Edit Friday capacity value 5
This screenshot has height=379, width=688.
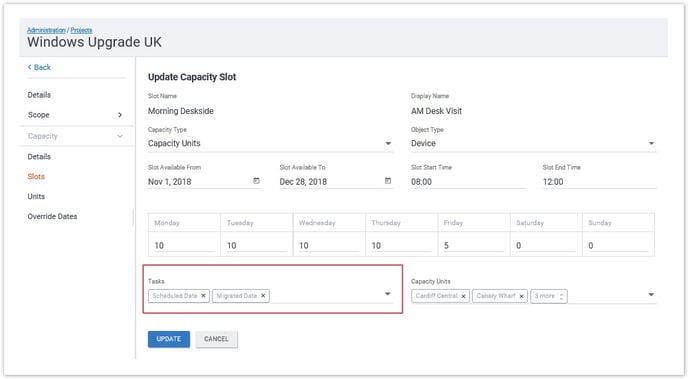click(x=474, y=246)
